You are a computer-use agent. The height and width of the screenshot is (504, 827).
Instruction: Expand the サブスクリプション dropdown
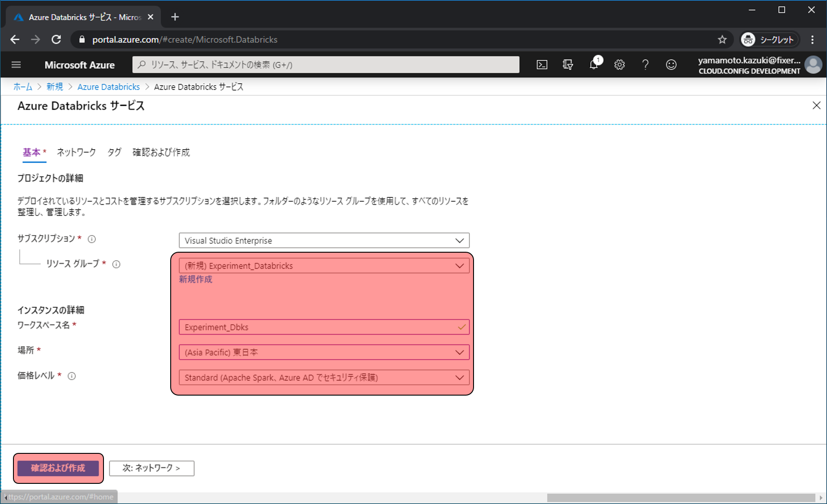[x=324, y=241]
